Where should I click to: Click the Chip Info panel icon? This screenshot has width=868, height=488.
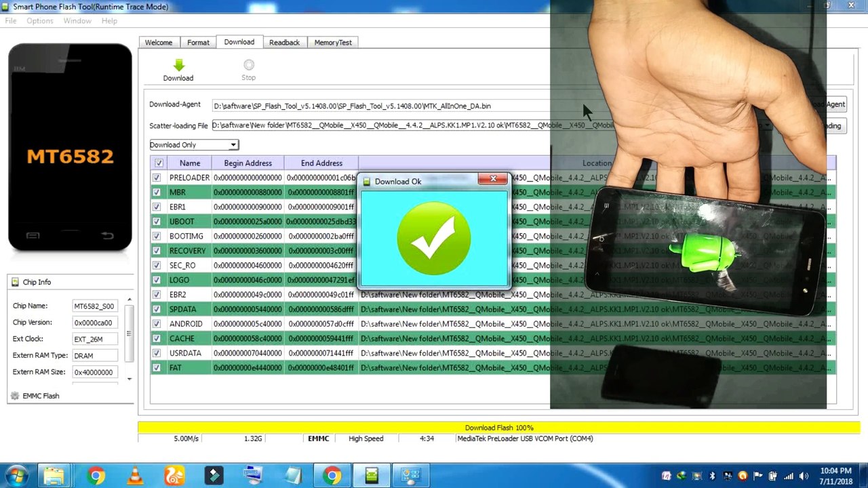click(x=15, y=282)
